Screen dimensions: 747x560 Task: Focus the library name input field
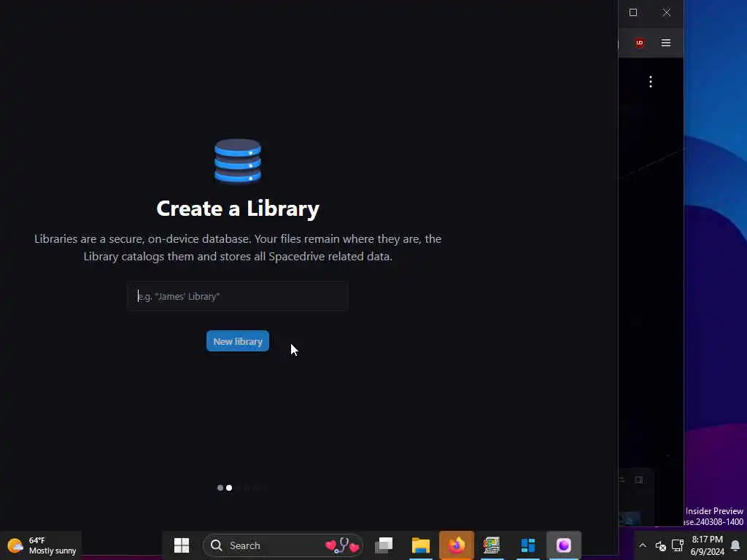(237, 296)
